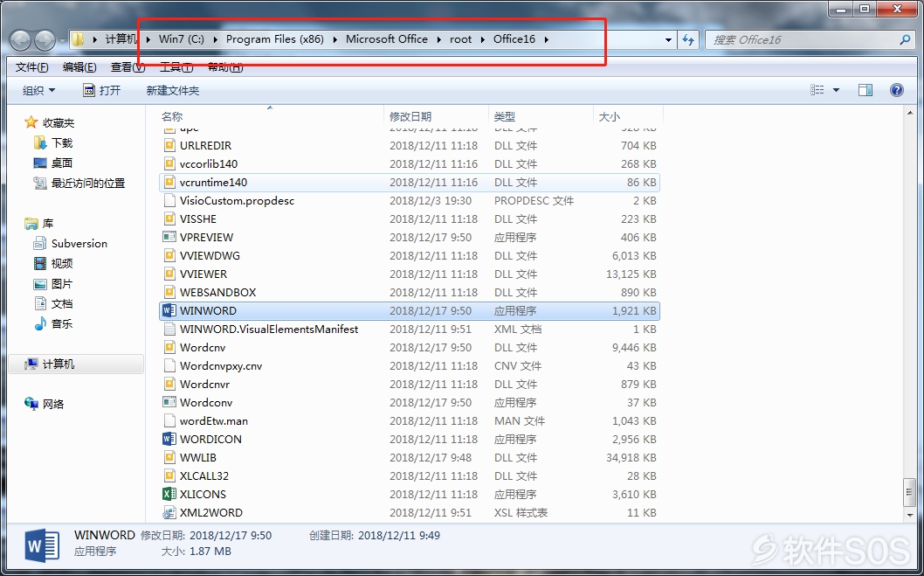Click the WWLIB DLL file icon
Screen dimensions: 924x576
pos(169,457)
